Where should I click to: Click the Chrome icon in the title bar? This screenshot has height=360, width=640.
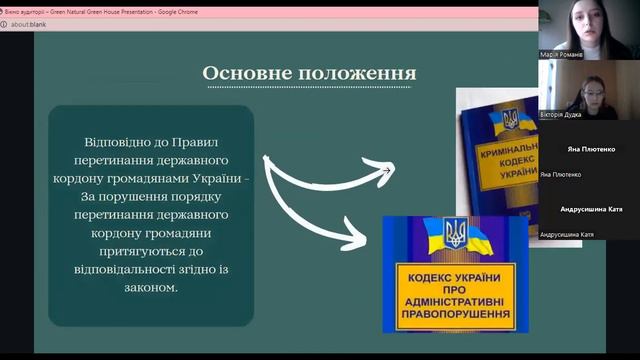(1, 12)
